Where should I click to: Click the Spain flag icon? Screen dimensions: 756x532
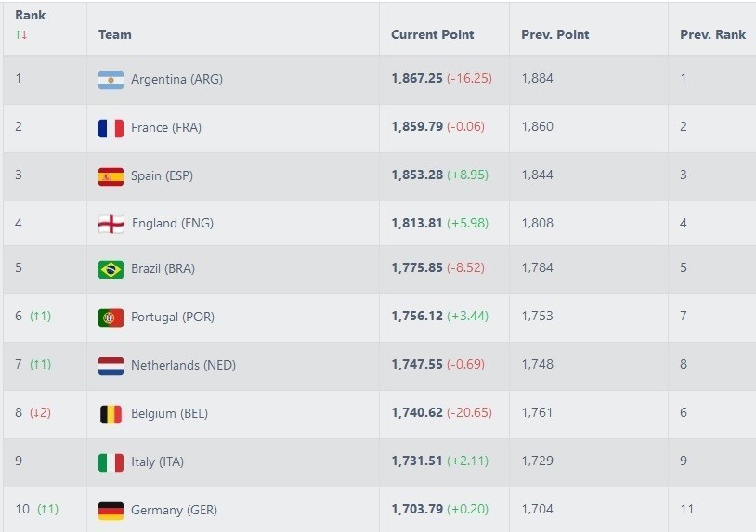point(111,176)
